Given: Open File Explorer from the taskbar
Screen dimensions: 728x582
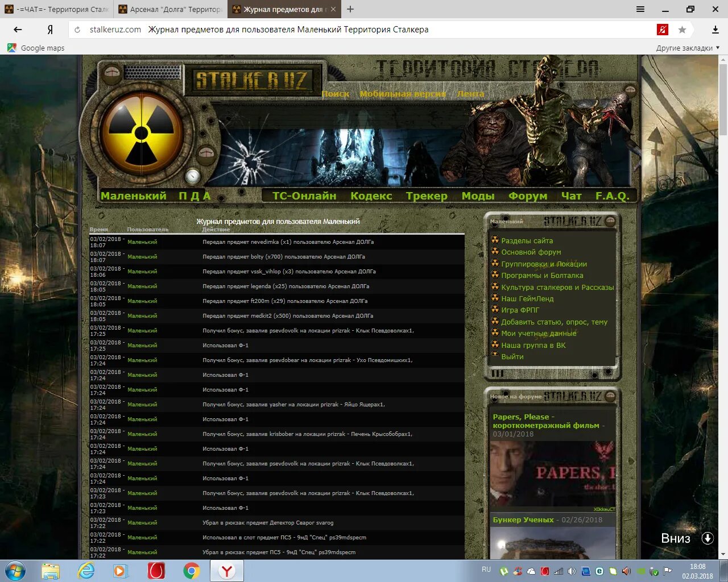Looking at the screenshot, I should point(51,571).
